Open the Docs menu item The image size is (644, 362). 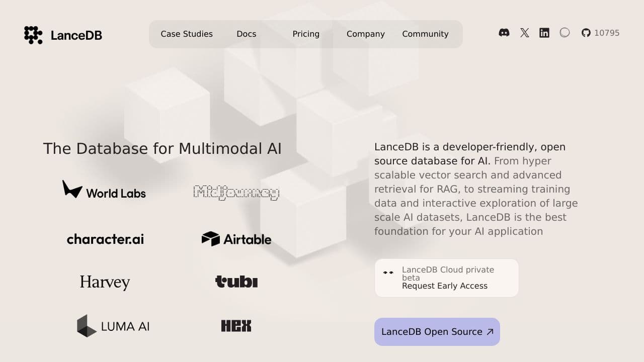coord(247,34)
